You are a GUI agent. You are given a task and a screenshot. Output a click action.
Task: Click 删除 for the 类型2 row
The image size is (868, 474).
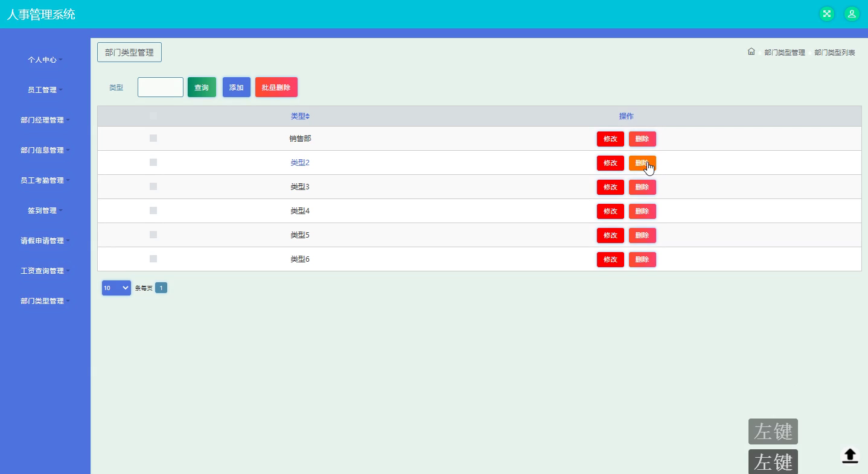[642, 163]
